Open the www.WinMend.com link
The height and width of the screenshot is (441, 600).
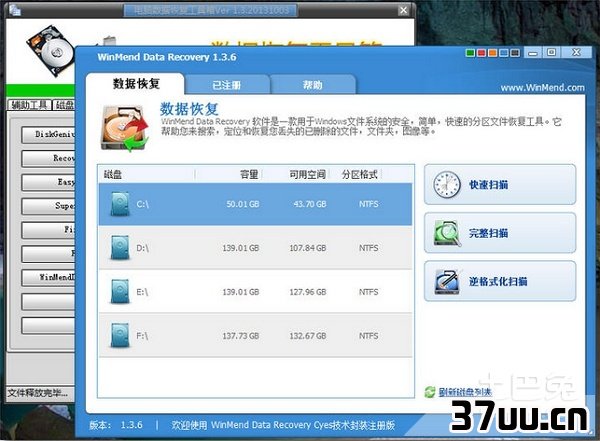click(542, 88)
